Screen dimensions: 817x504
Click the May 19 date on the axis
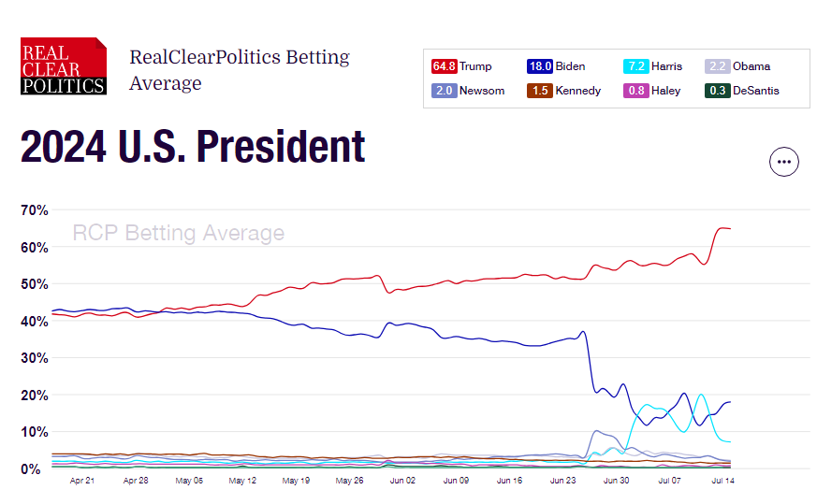click(296, 481)
